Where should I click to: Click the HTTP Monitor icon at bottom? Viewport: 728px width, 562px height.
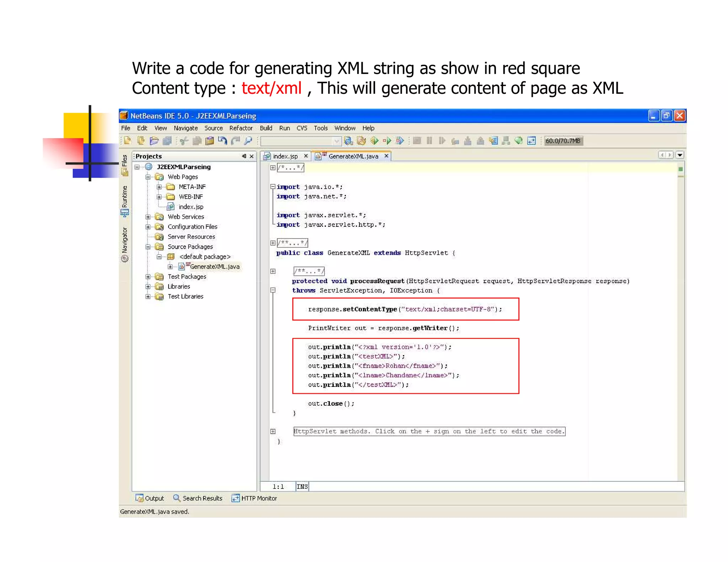[235, 498]
